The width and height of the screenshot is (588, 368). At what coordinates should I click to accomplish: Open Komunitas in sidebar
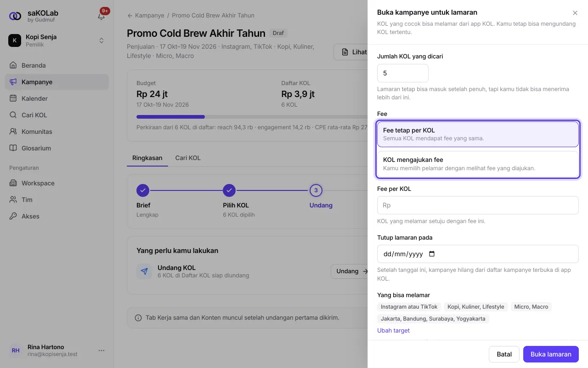coord(57,132)
